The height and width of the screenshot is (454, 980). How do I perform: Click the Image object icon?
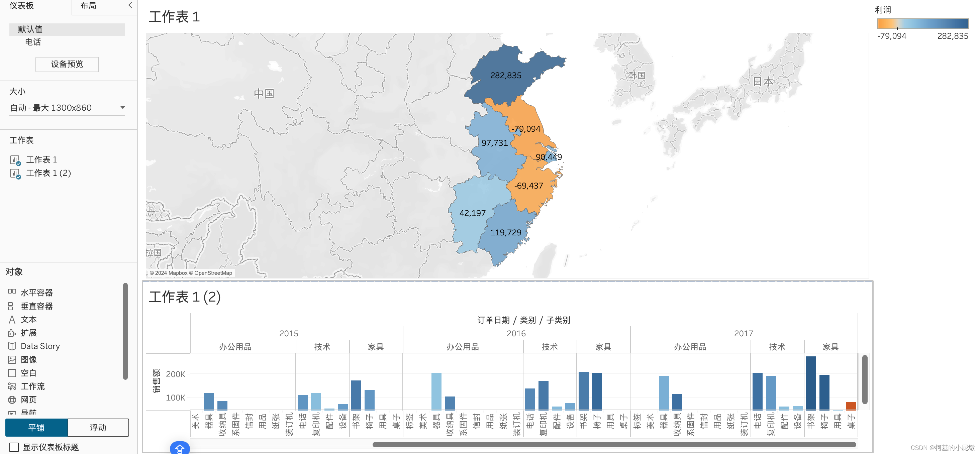12,359
